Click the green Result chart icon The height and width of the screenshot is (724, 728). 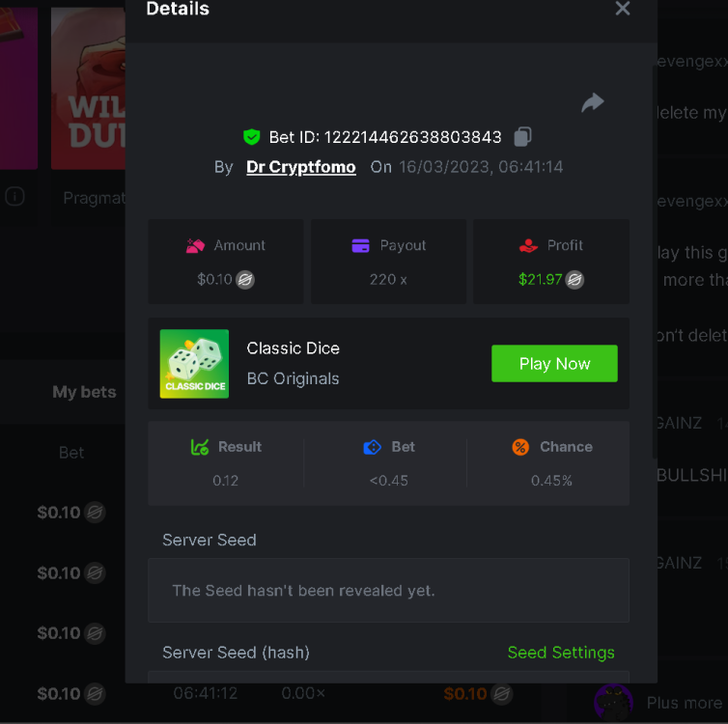pos(200,447)
